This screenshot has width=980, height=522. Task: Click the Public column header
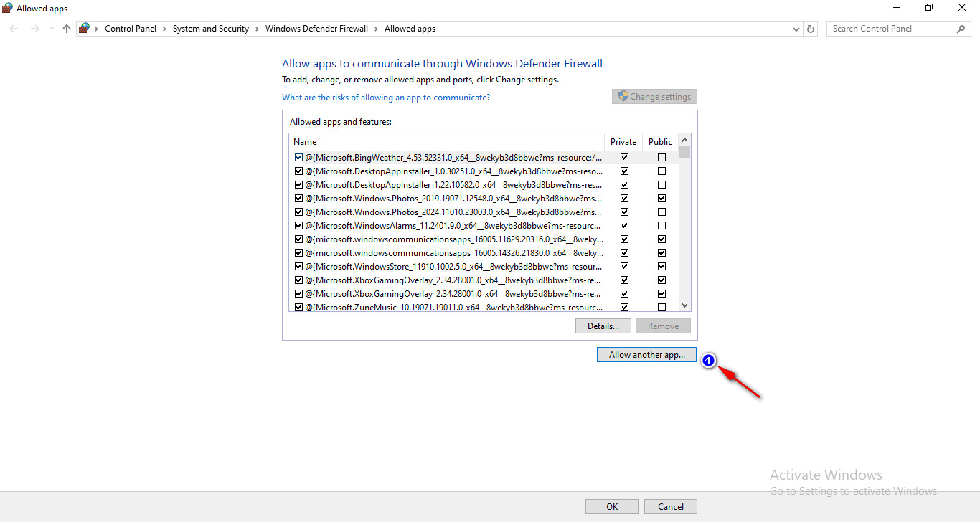point(660,142)
